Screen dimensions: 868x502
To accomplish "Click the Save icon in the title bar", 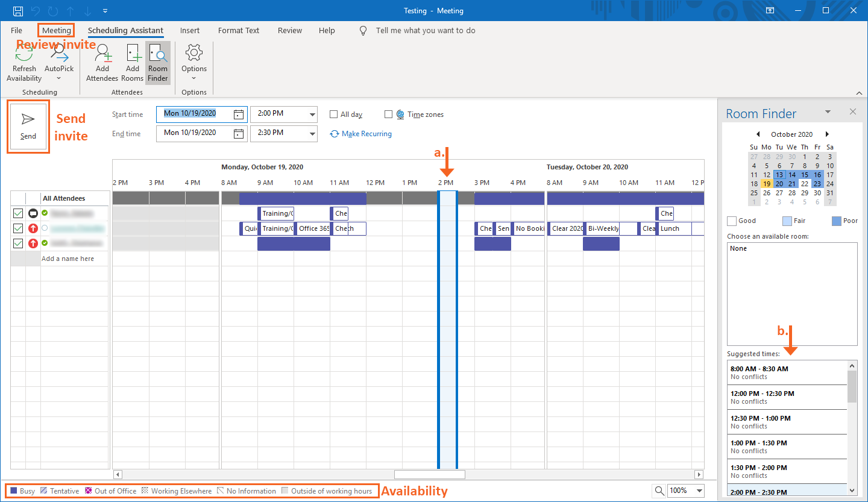I will [x=17, y=10].
